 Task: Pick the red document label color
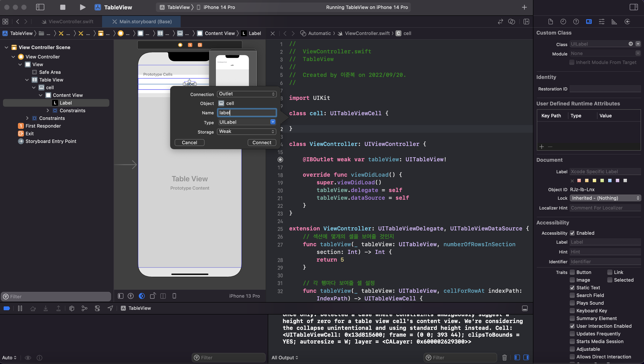pos(579,181)
